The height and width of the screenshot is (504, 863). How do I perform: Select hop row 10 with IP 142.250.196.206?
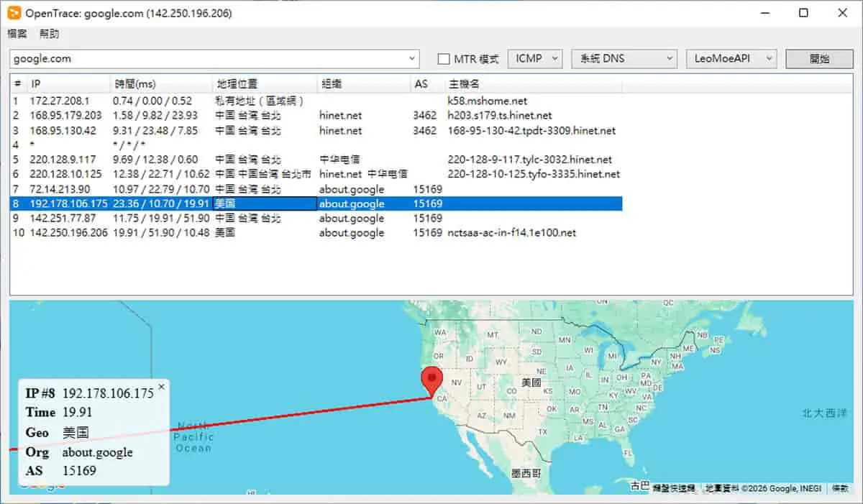(316, 233)
